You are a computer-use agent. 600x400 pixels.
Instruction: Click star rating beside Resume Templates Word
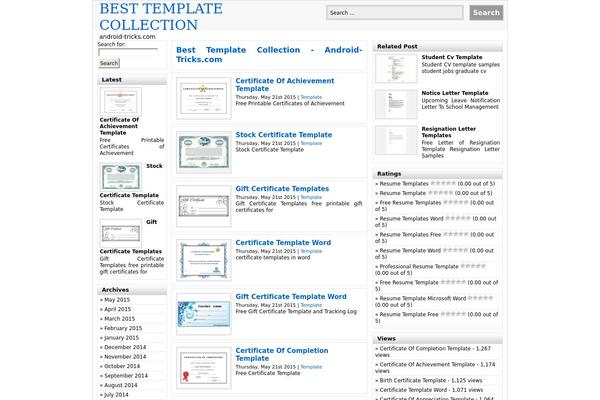click(x=458, y=218)
